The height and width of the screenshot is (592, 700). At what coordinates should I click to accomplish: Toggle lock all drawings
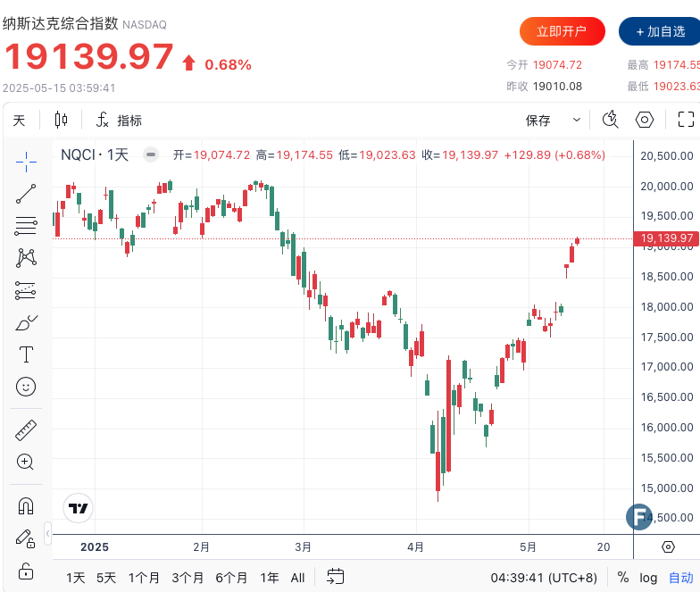(x=26, y=570)
